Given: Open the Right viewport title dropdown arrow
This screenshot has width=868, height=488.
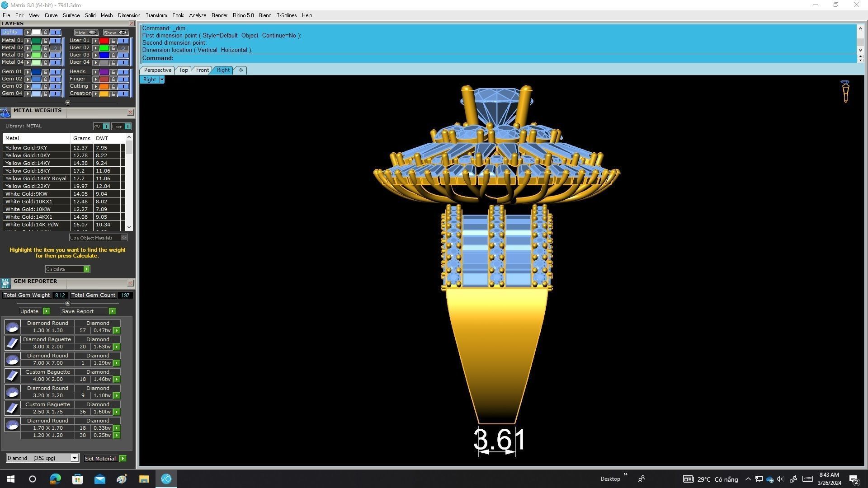Looking at the screenshot, I should pos(162,80).
